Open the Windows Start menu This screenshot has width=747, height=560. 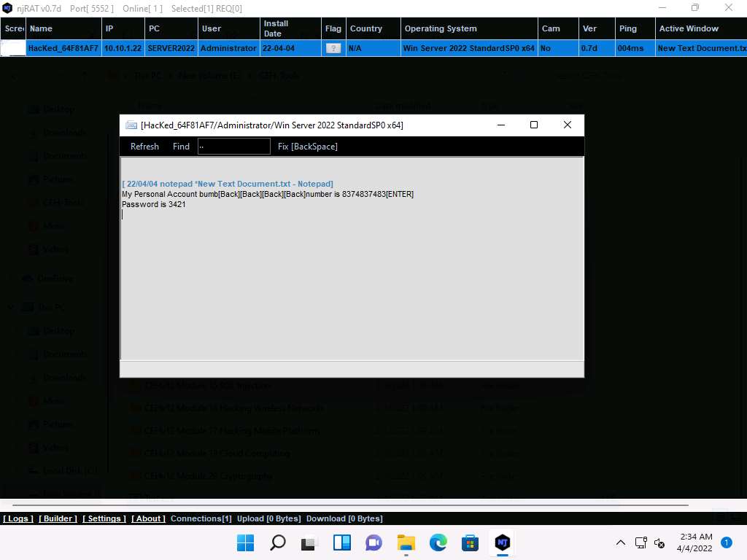246,542
